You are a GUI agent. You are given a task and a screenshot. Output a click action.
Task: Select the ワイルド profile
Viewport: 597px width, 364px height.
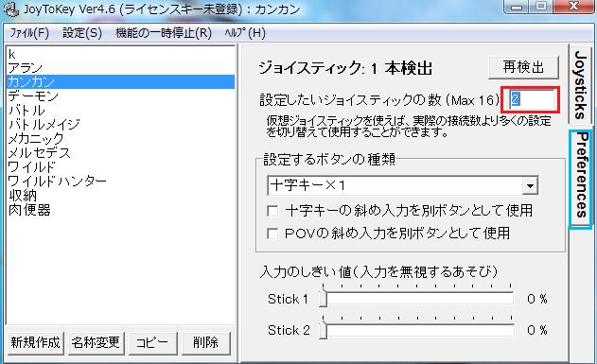(x=121, y=167)
